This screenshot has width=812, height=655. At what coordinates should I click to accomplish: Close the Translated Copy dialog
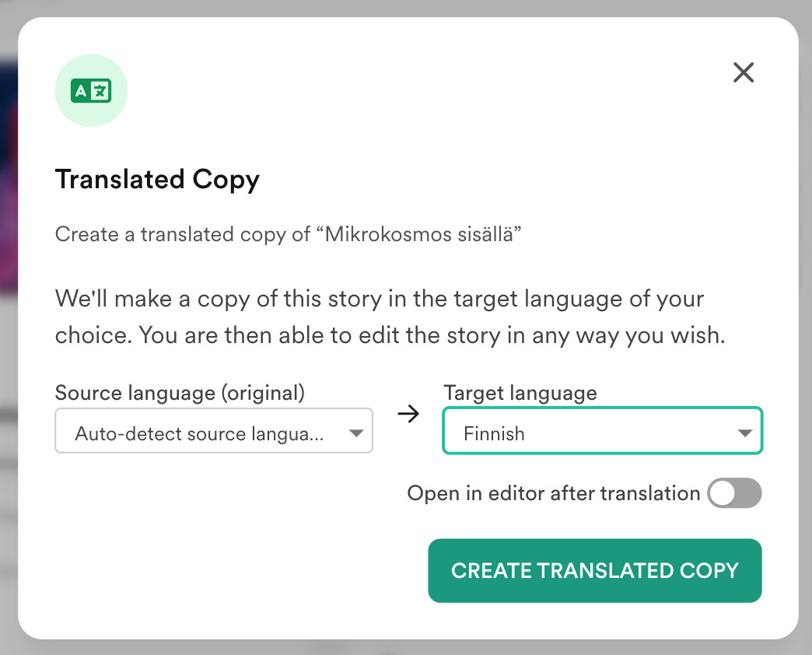744,72
